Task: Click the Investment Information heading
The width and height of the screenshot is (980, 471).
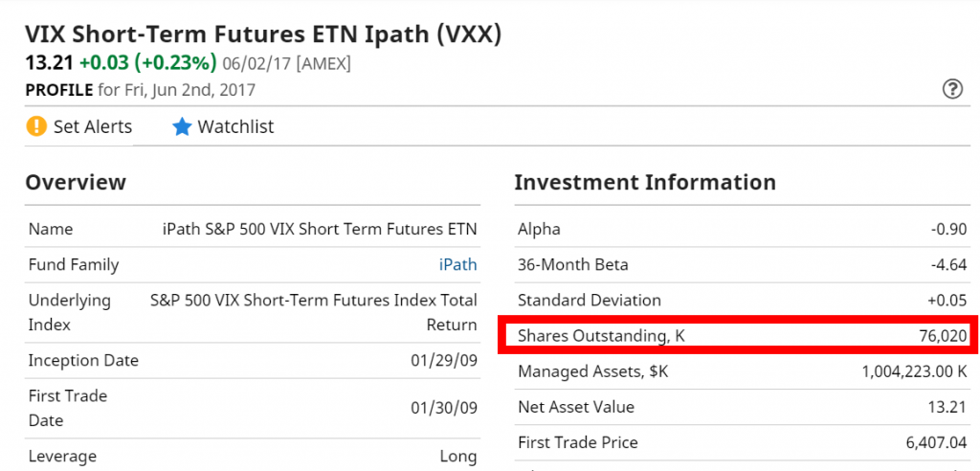Action: pyautogui.click(x=645, y=182)
